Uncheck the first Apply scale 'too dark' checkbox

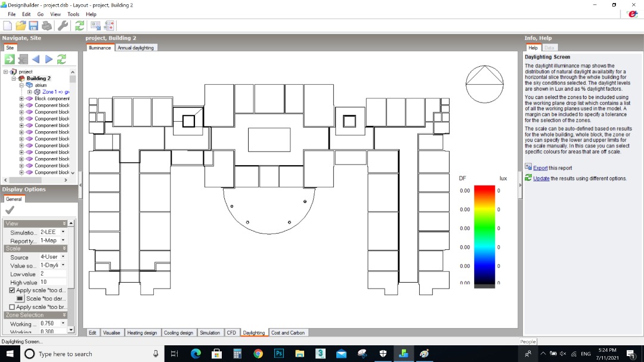[12, 290]
